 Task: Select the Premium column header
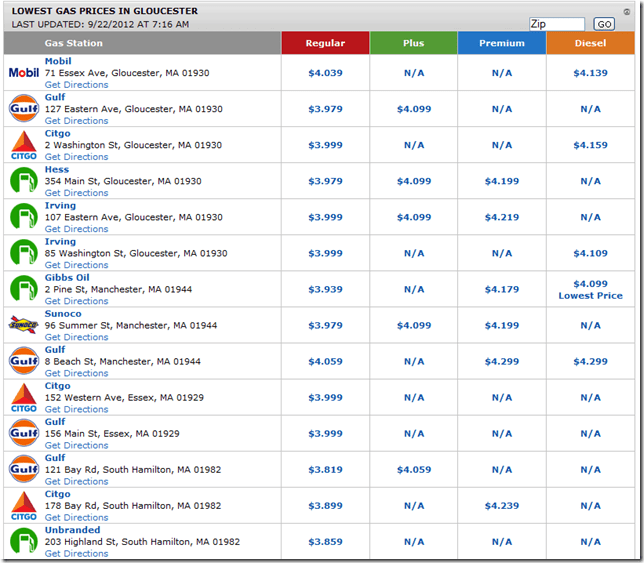pos(501,43)
